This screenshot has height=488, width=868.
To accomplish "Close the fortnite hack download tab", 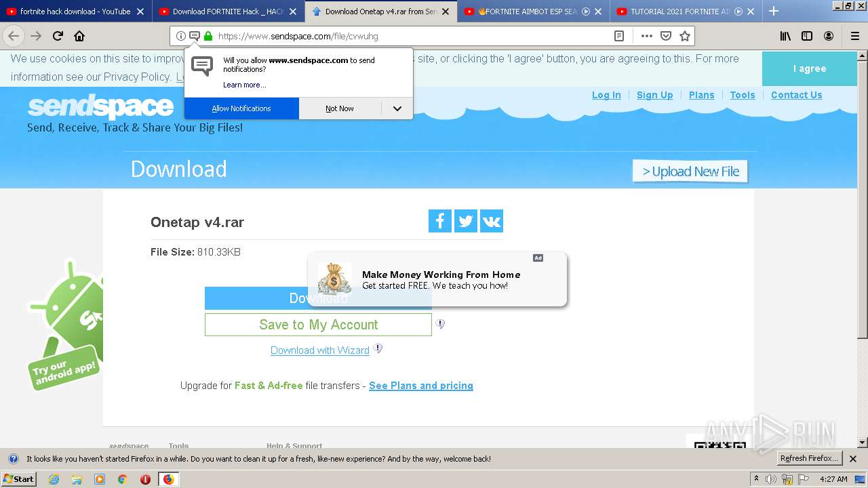I will (140, 12).
